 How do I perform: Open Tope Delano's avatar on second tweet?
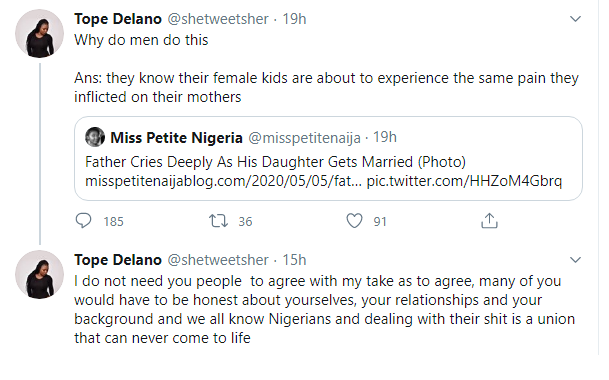pos(39,274)
